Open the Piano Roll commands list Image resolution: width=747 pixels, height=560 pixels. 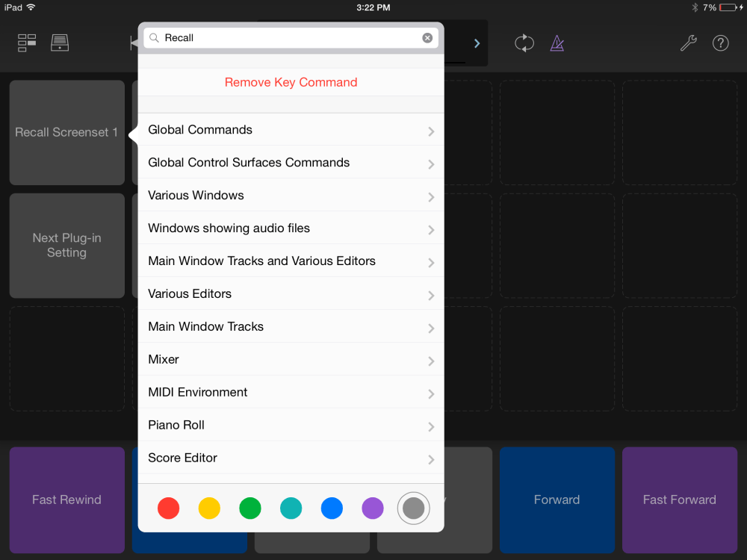coord(291,425)
